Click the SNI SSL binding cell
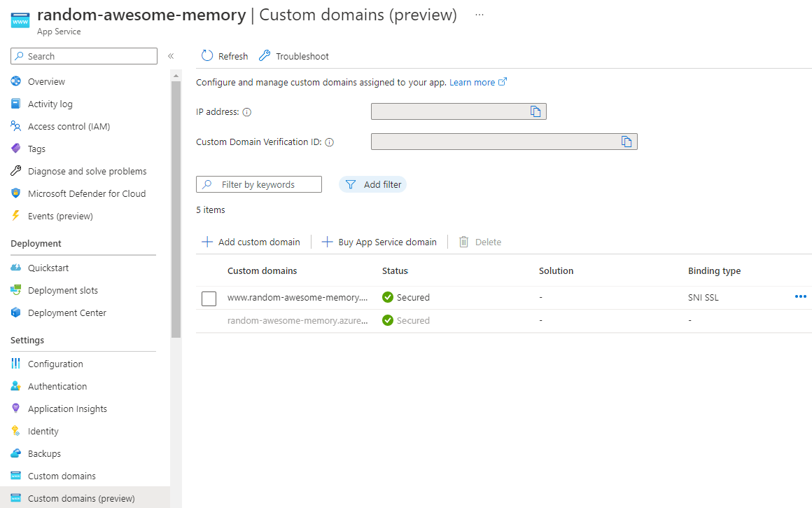This screenshot has width=812, height=508. 703,298
